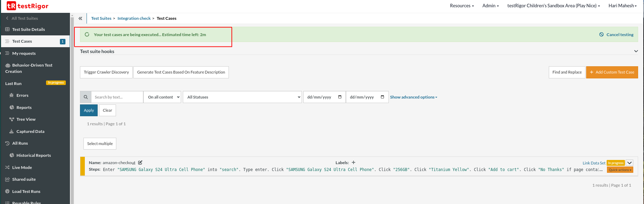
Task: Open calendar picker in first date field
Action: coord(340,97)
